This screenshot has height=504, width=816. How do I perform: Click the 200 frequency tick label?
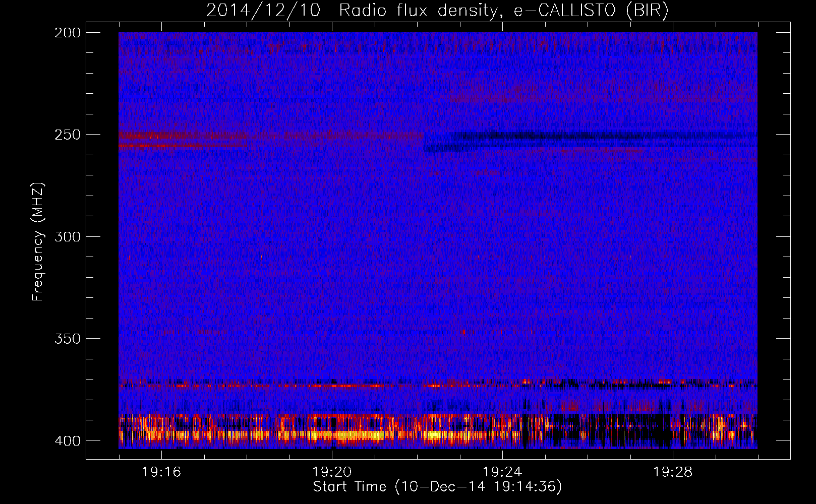[x=67, y=33]
